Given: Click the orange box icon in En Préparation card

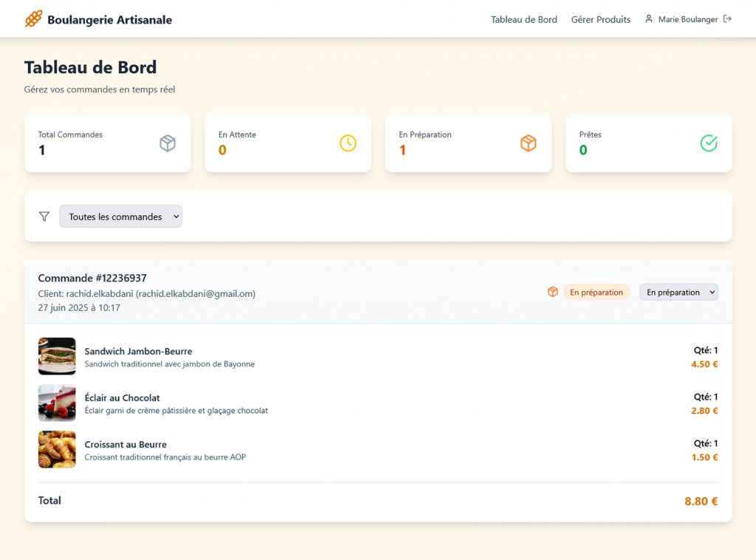Looking at the screenshot, I should coord(528,143).
